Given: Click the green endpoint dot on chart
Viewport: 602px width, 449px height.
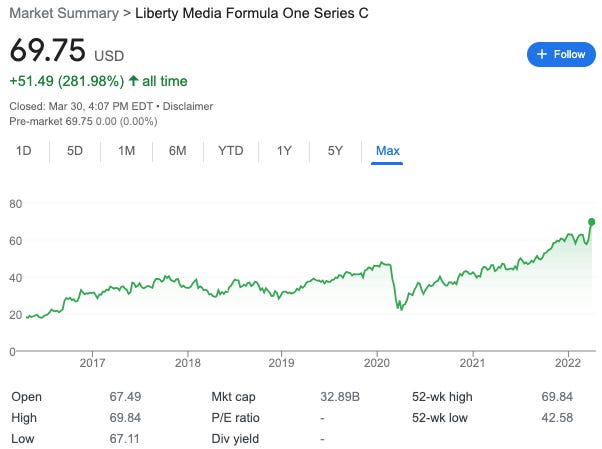Looking at the screenshot, I should coord(591,222).
